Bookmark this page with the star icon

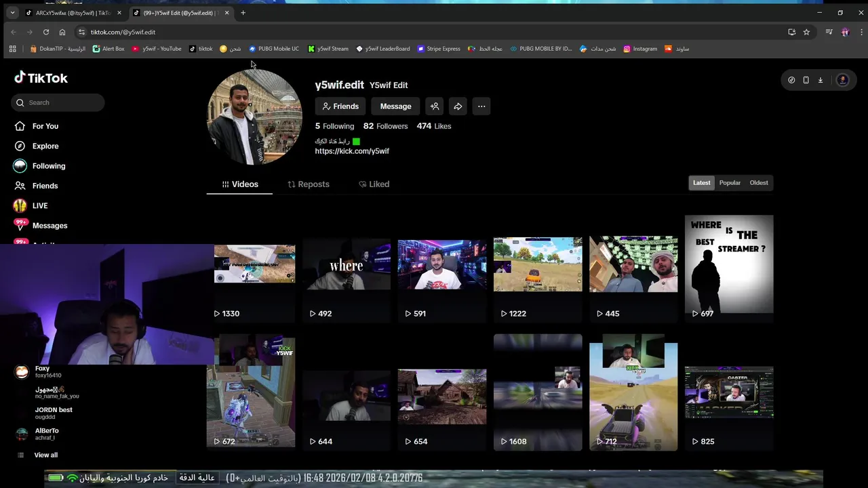click(806, 32)
